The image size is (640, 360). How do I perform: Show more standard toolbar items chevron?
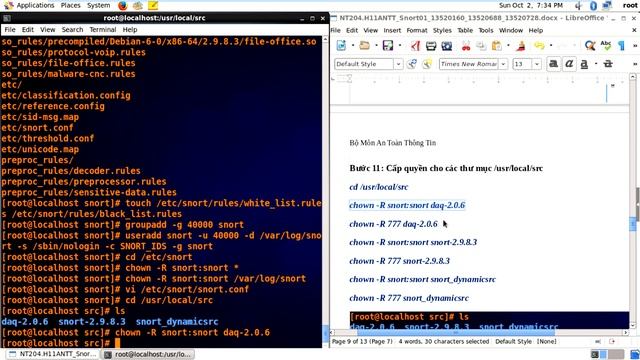(x=635, y=46)
